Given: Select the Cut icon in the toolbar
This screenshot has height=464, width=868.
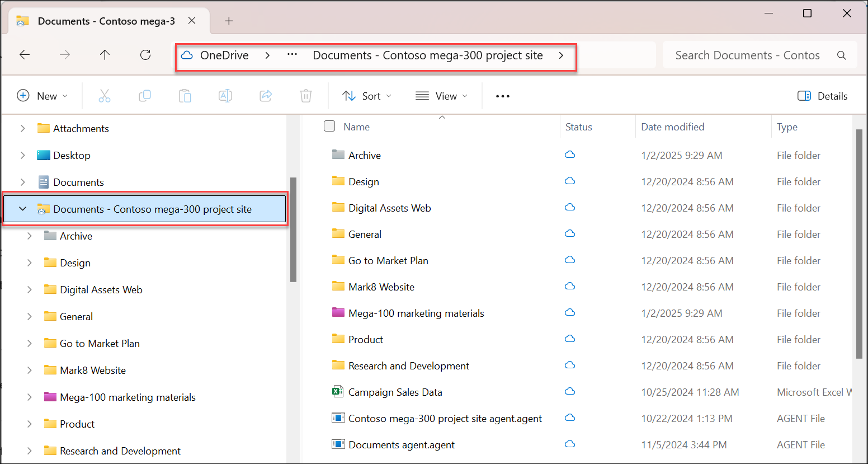Looking at the screenshot, I should (105, 95).
